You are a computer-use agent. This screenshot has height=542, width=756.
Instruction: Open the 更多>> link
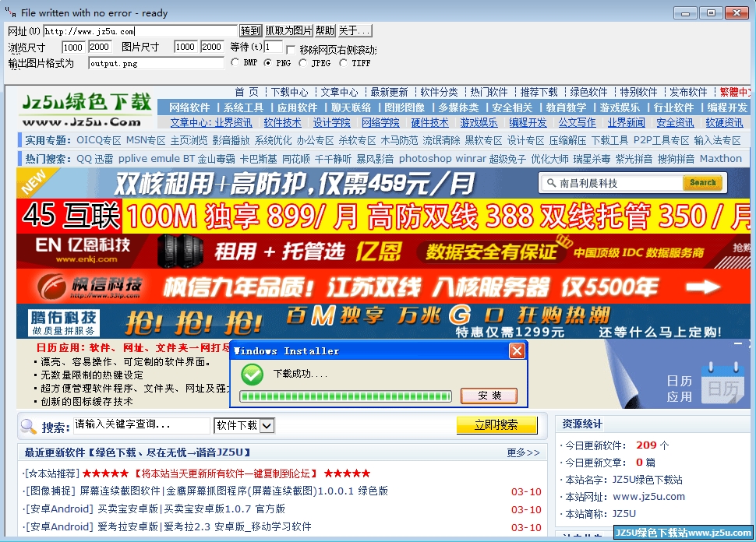[x=524, y=453]
